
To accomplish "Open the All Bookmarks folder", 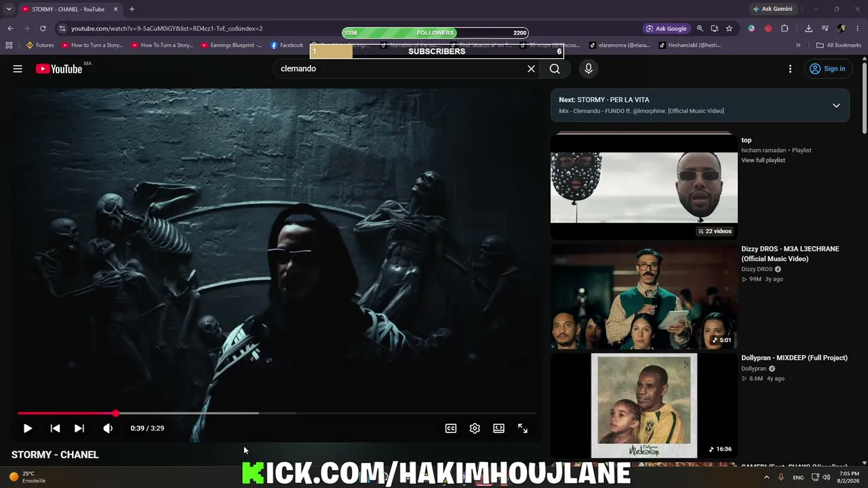I will [839, 45].
